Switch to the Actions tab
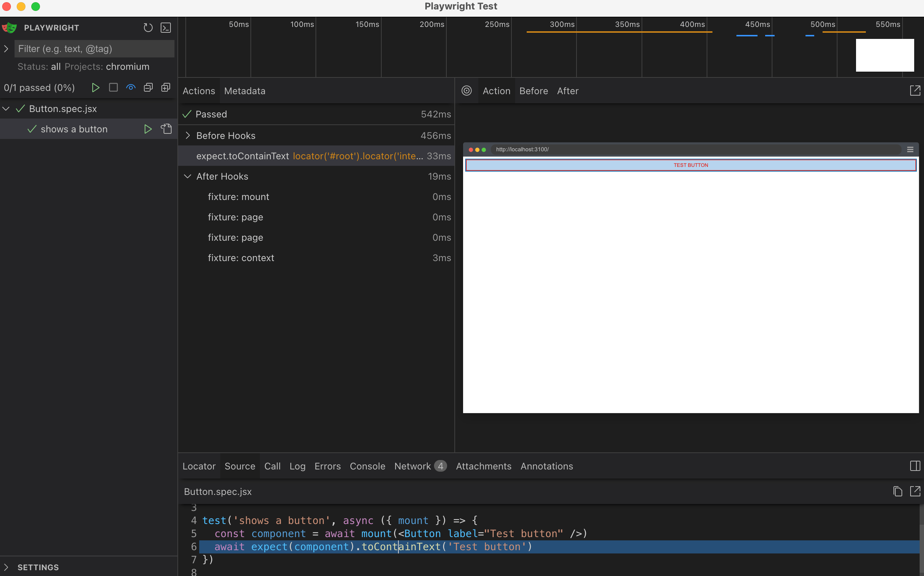924x576 pixels. [x=199, y=91]
